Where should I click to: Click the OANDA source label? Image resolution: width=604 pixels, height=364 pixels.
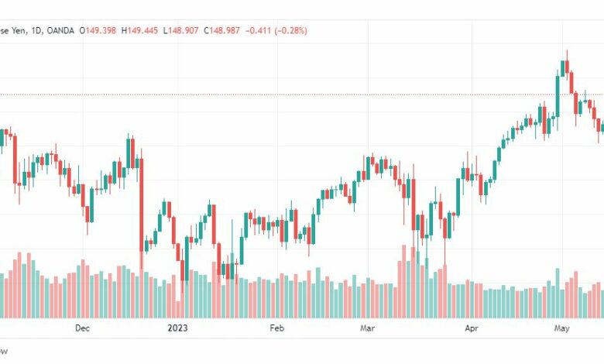60,30
